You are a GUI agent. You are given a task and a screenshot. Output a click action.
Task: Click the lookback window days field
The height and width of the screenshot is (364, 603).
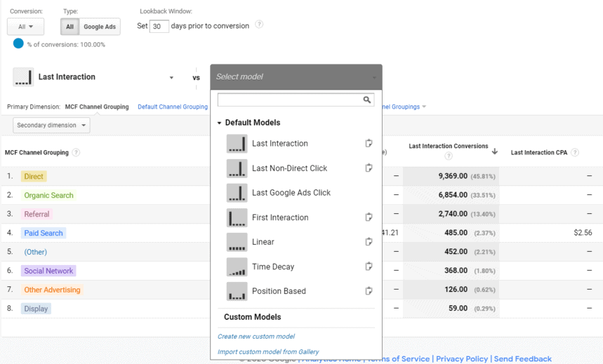[x=159, y=26]
